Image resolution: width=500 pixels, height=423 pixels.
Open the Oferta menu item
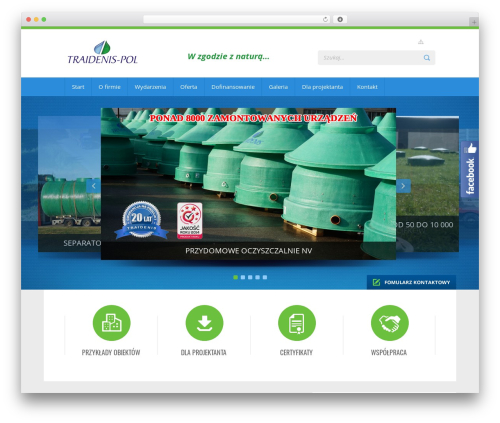189,87
